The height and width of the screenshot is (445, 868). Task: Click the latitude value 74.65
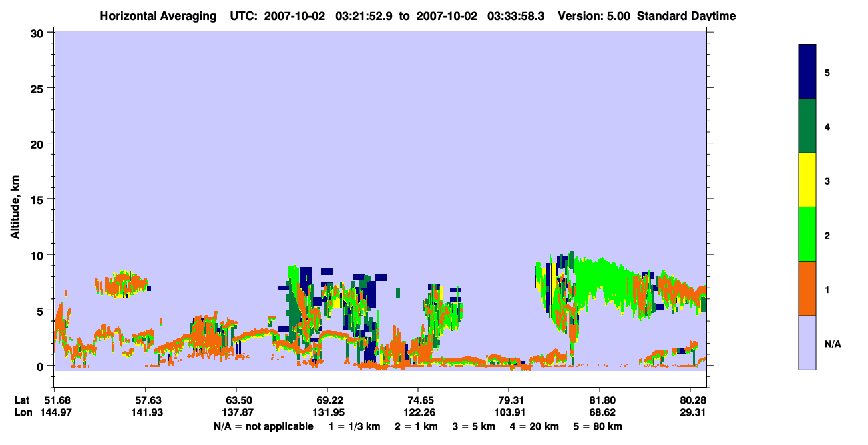418,400
